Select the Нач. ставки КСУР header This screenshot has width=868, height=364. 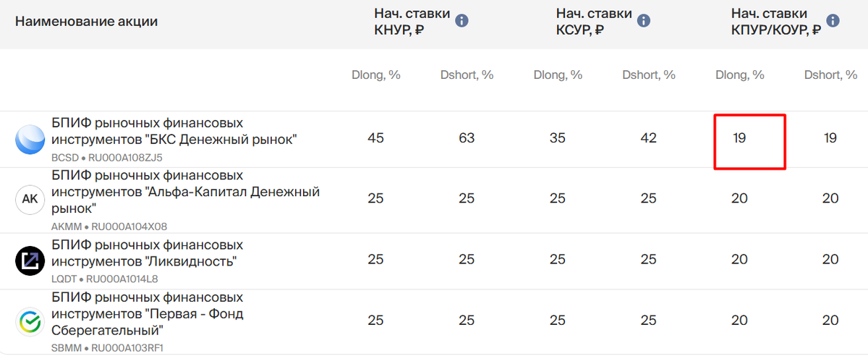[x=594, y=22]
